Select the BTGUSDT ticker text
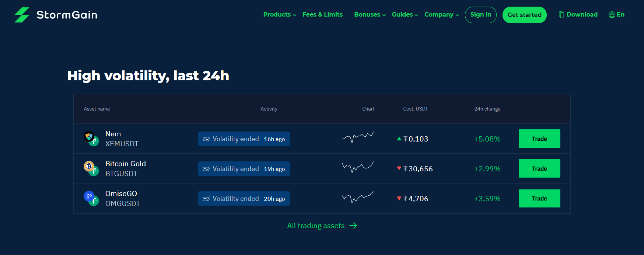This screenshot has width=644, height=255. [122, 174]
